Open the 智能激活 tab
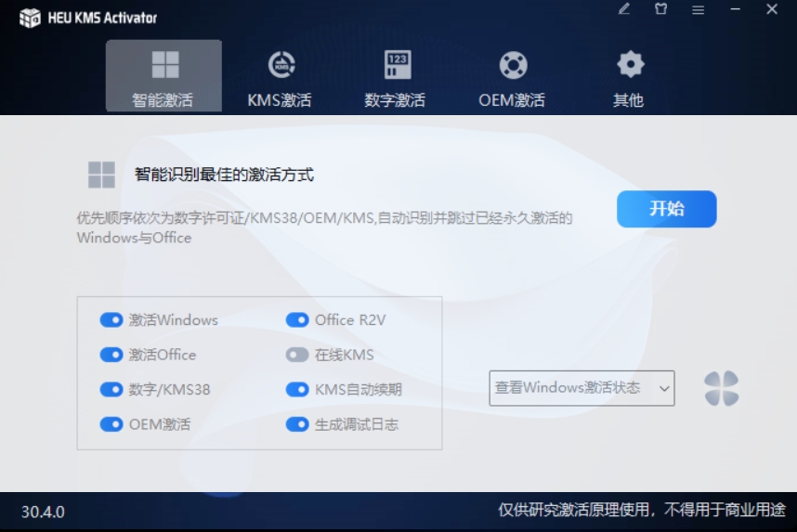This screenshot has height=532, width=797. point(163,76)
